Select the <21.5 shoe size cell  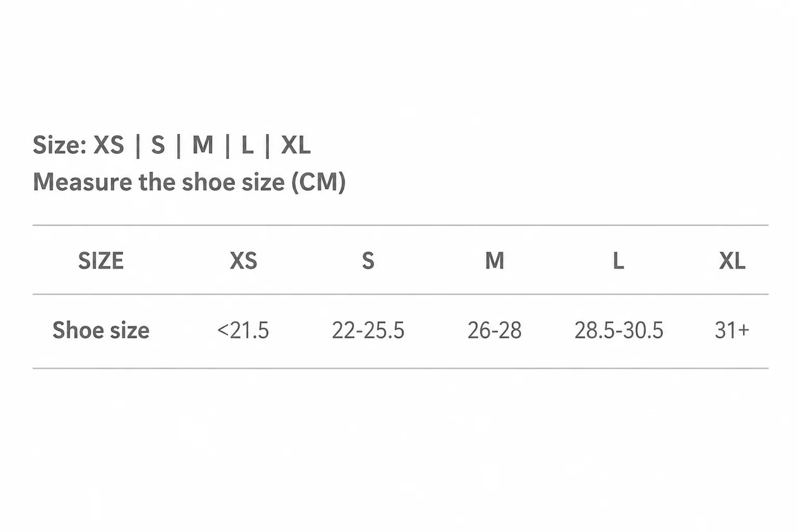243,330
